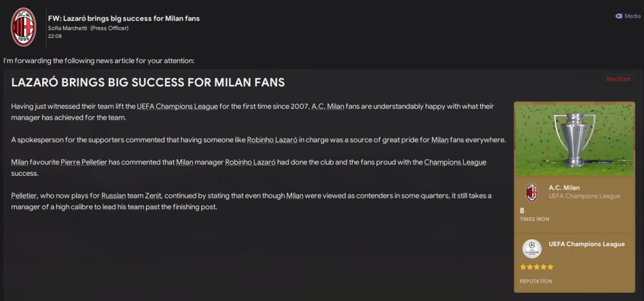Click the '8 Times Won' statistic
This screenshot has width=644, height=301.
pos(535,215)
